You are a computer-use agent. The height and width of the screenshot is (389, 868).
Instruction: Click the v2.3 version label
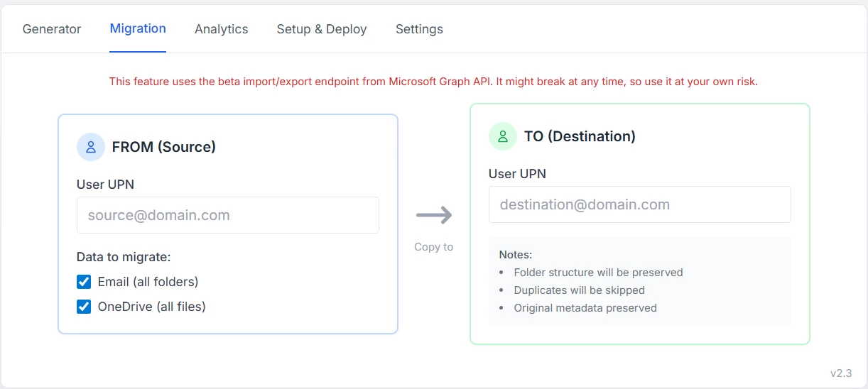click(841, 373)
